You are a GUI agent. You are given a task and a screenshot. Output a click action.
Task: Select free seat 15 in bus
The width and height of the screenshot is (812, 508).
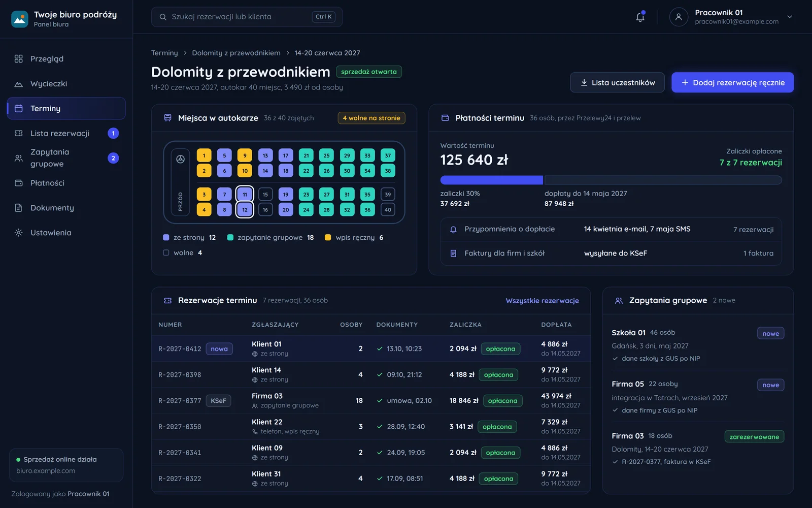click(265, 195)
